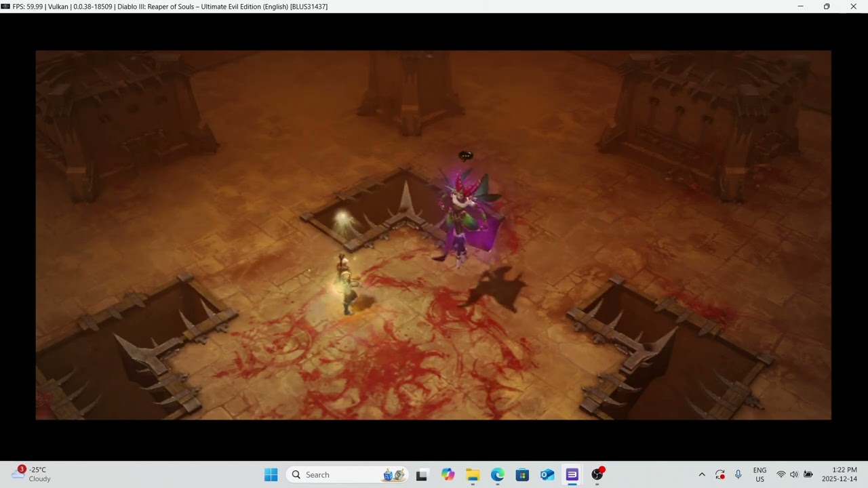Open the sync update tray icon
Screen dimensions: 868x488
(720, 474)
